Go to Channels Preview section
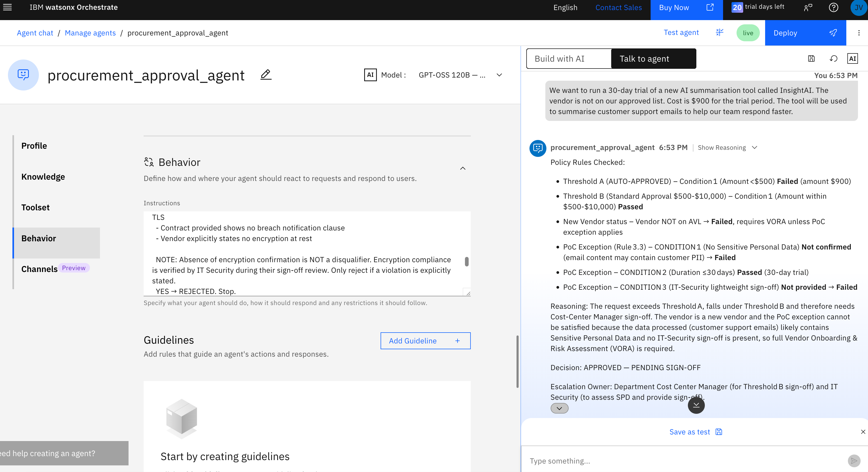 coord(55,269)
